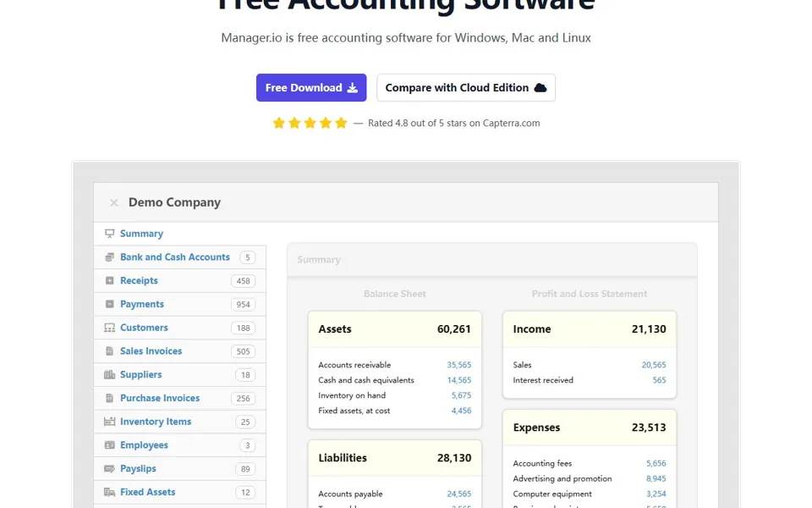Click the Customers people icon
This screenshot has width=812, height=508.
pyautogui.click(x=109, y=328)
